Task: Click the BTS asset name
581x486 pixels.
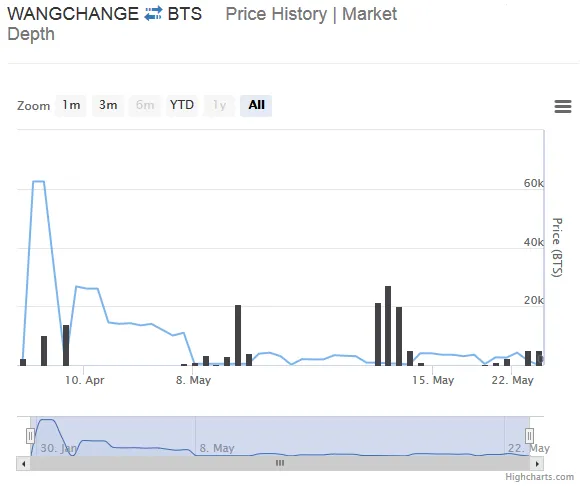Action: pyautogui.click(x=185, y=14)
